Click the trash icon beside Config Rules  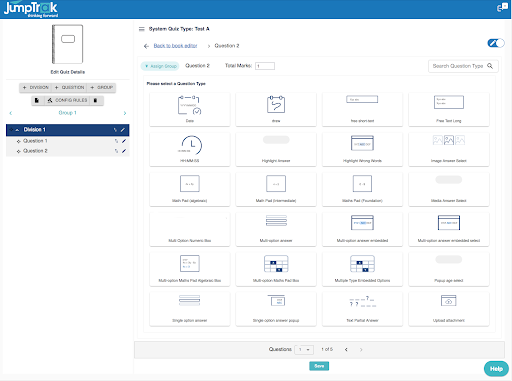pyautogui.click(x=95, y=100)
